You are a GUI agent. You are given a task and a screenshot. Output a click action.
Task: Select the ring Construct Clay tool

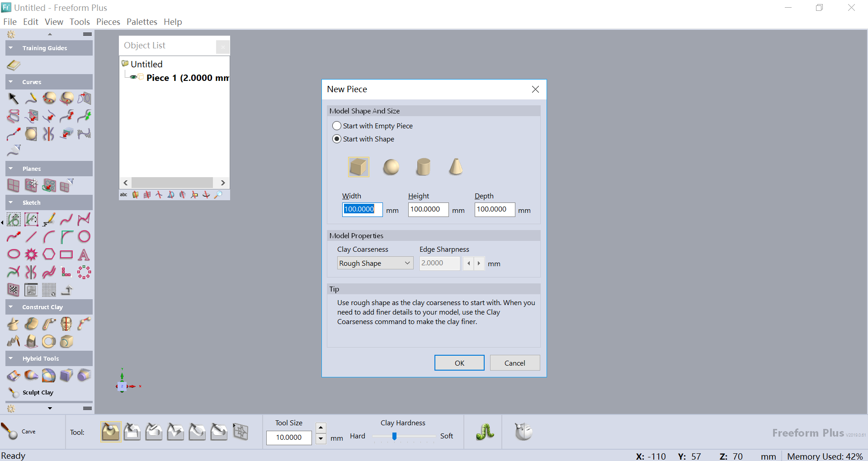(x=49, y=341)
